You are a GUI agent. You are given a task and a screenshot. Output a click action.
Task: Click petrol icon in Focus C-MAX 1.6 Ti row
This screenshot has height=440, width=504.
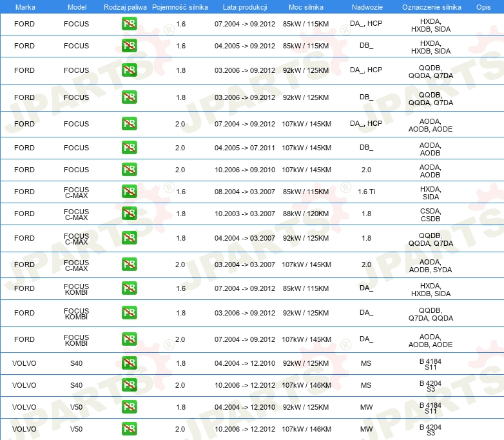[129, 191]
